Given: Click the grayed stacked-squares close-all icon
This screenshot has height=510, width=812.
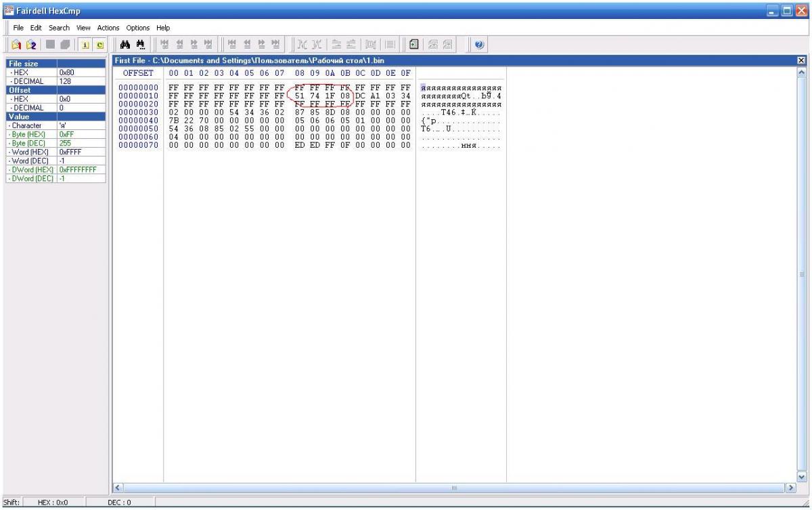Looking at the screenshot, I should [65, 45].
